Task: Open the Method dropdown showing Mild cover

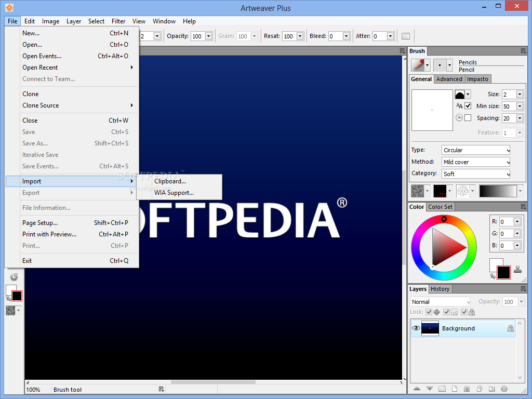Action: (x=476, y=162)
